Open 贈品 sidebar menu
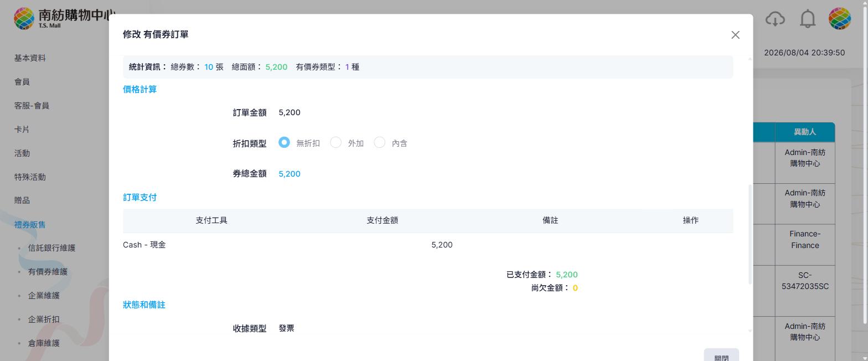 (x=22, y=200)
